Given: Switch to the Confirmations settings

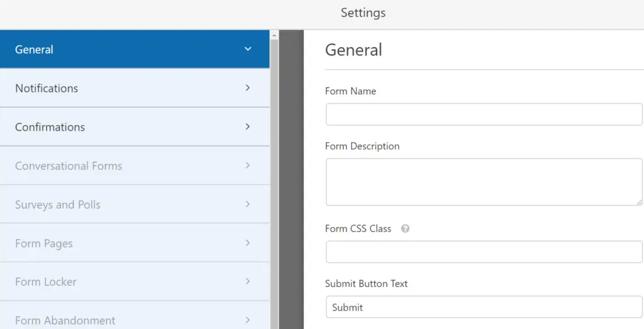Looking at the screenshot, I should click(50, 128).
